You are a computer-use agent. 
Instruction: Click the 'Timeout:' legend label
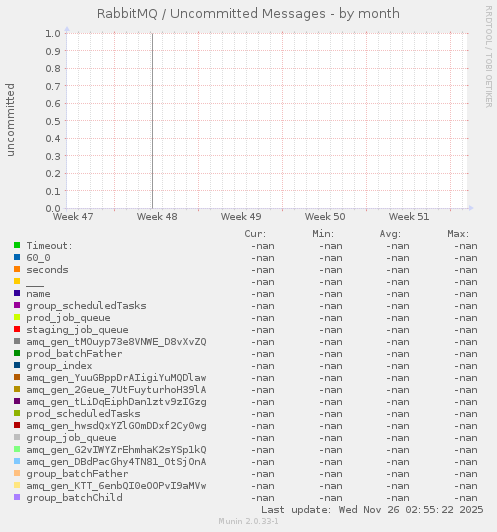(x=50, y=246)
